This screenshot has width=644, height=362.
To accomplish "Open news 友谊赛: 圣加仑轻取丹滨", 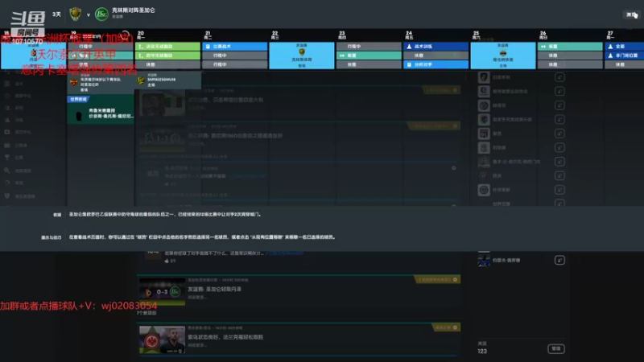I will point(214,290).
